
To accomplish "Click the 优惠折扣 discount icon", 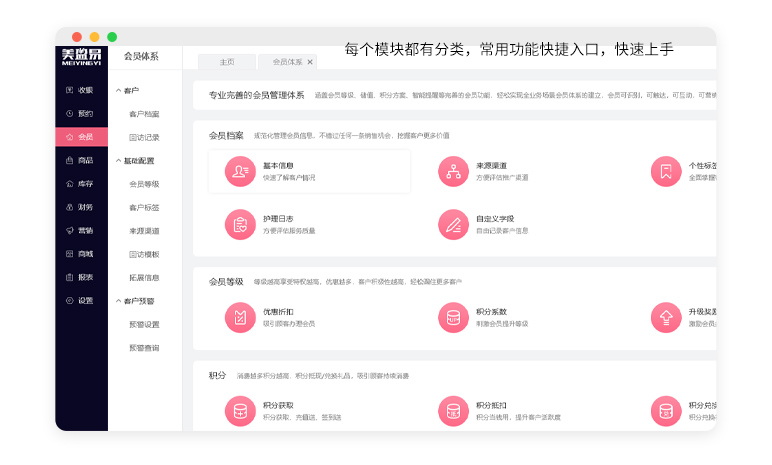I will click(240, 318).
